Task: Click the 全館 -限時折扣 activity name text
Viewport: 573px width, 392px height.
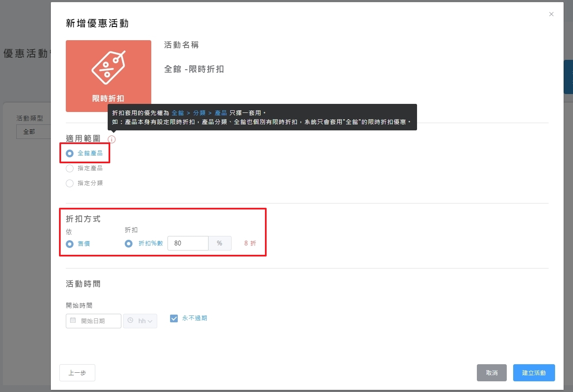Action: pyautogui.click(x=194, y=69)
